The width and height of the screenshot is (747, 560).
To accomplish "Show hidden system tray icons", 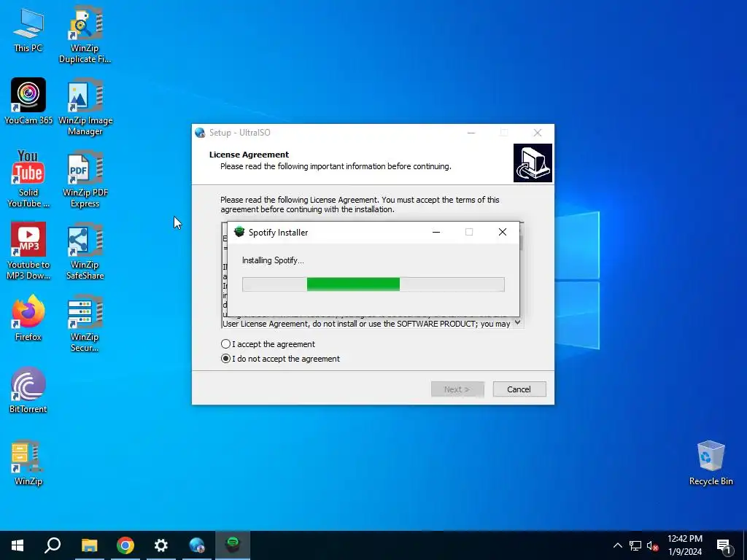I will pos(617,545).
